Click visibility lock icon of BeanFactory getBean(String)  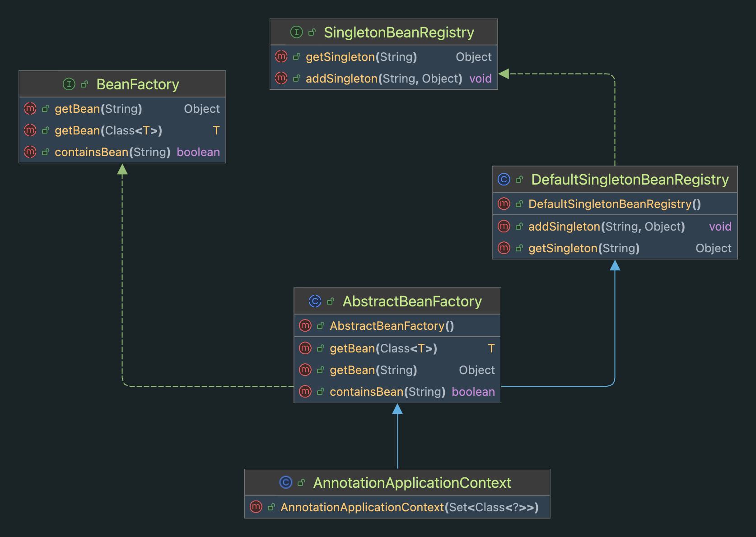click(x=46, y=108)
